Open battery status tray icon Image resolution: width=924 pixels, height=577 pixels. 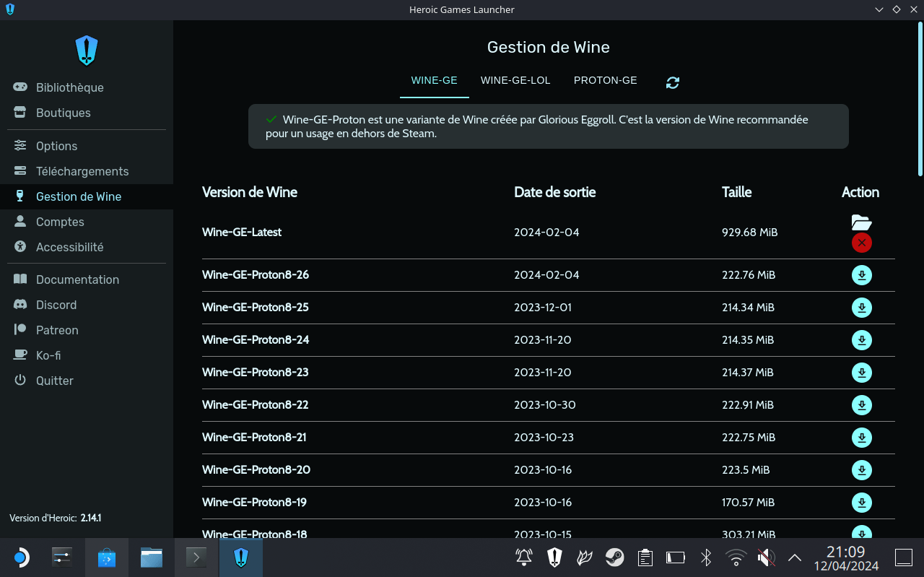click(676, 558)
